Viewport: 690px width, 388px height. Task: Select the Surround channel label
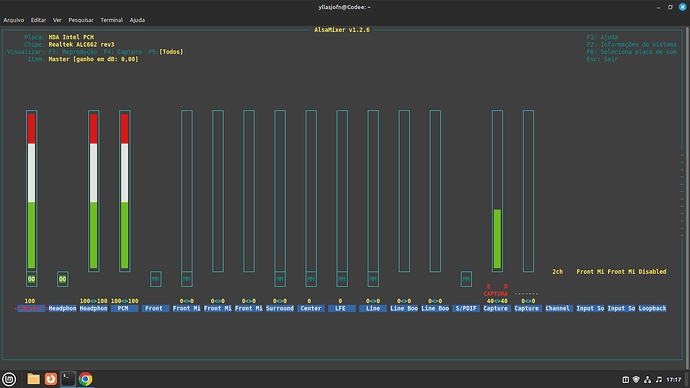click(x=280, y=308)
